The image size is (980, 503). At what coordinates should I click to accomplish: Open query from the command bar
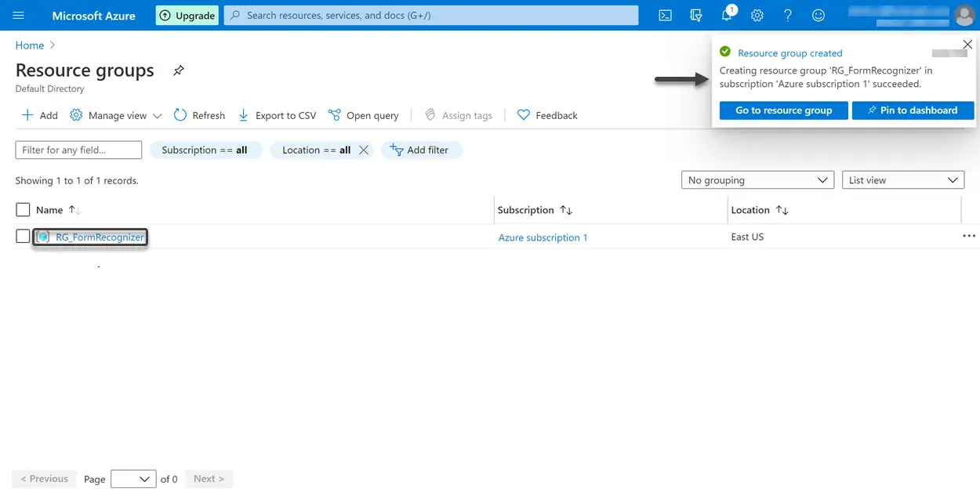pos(363,115)
